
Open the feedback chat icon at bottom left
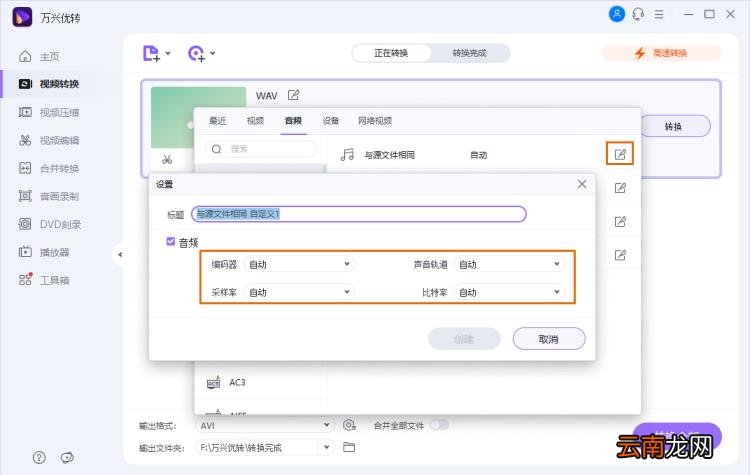(67, 457)
